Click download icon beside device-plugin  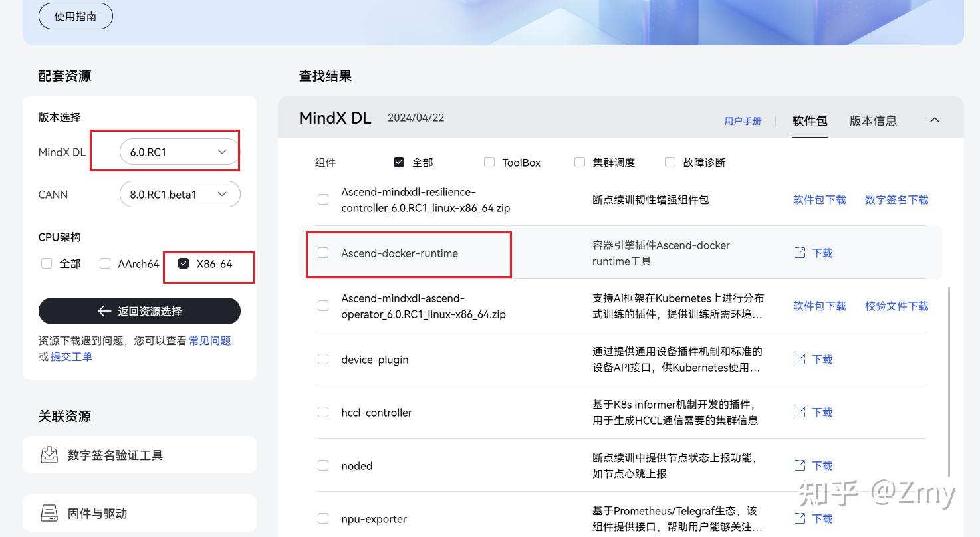click(x=799, y=359)
